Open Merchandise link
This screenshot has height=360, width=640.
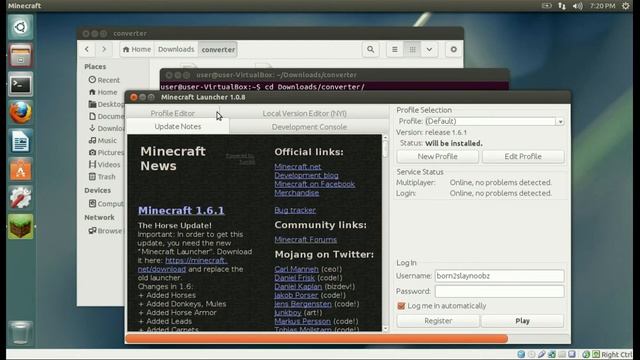pos(297,193)
